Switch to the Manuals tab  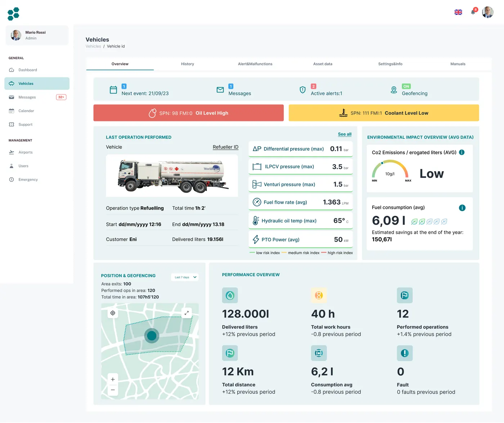[x=458, y=64]
